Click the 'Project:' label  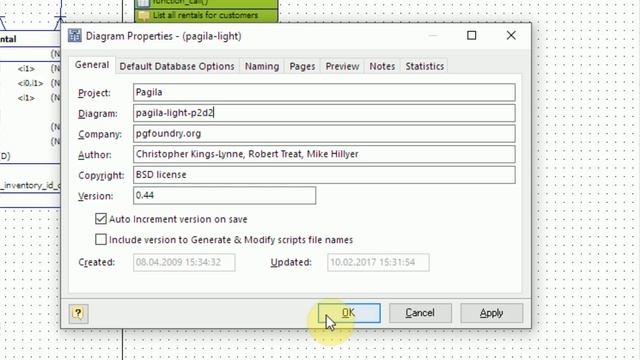coord(94,93)
